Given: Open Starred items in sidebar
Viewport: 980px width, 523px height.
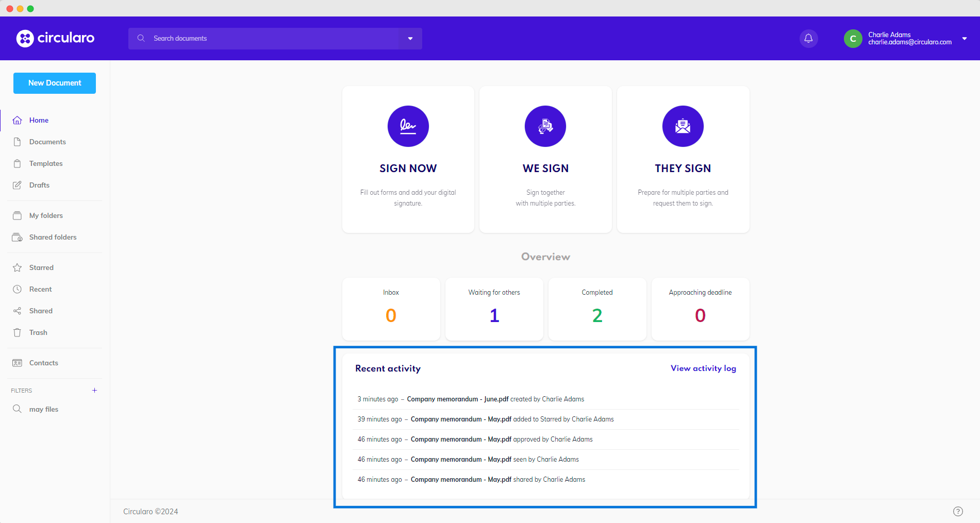Looking at the screenshot, I should pyautogui.click(x=41, y=267).
